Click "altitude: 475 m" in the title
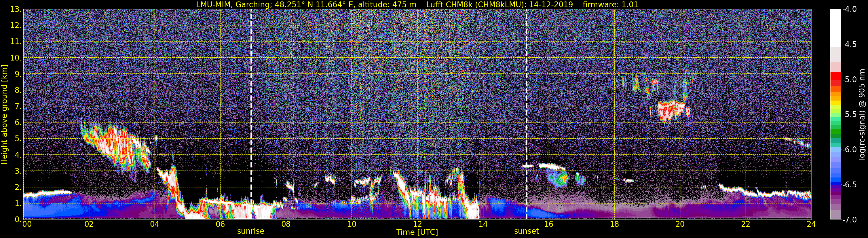868x238 pixels. coord(387,4)
